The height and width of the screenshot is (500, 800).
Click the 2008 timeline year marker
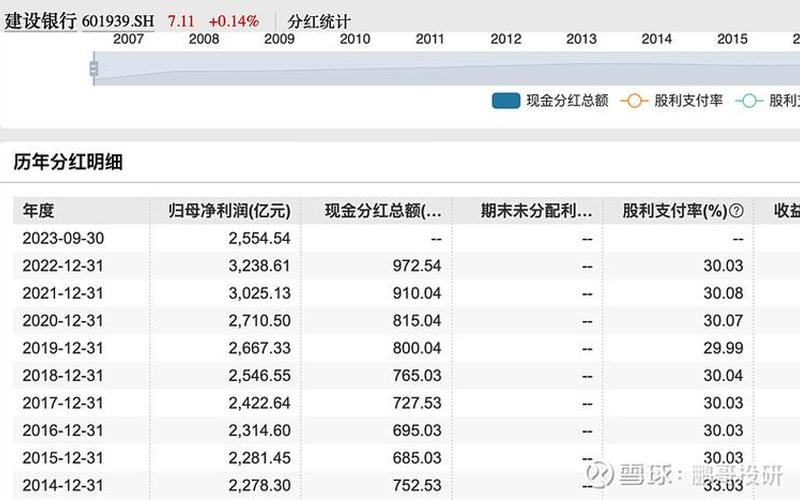[204, 39]
